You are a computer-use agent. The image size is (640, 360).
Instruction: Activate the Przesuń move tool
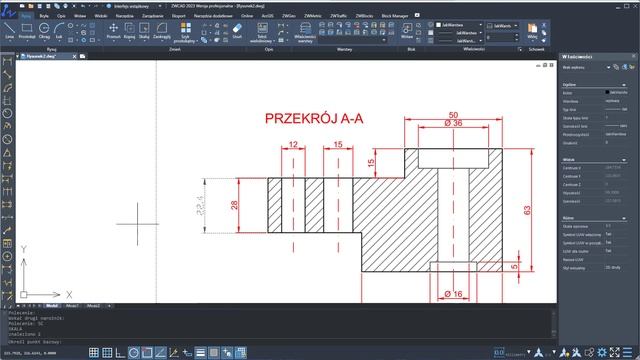coord(113,31)
